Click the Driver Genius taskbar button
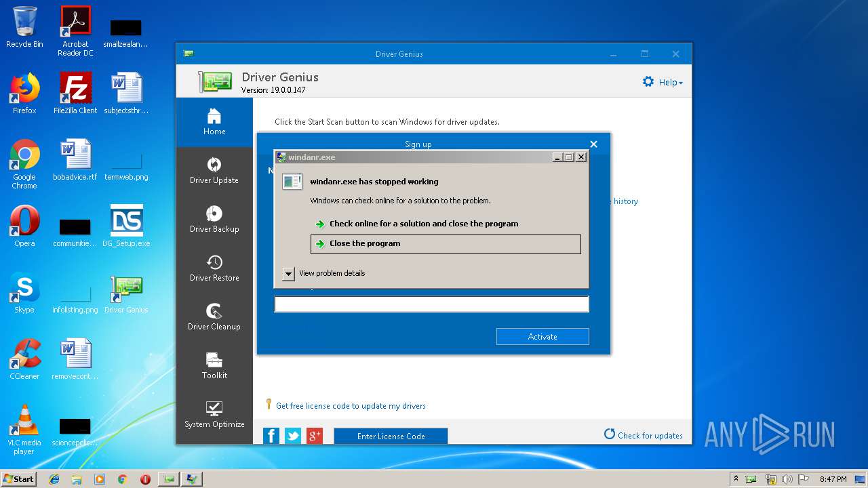The width and height of the screenshot is (868, 488). point(169,479)
